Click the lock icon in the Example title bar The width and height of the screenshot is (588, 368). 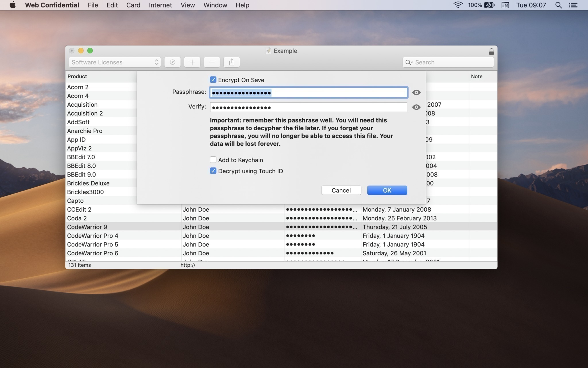pyautogui.click(x=491, y=51)
